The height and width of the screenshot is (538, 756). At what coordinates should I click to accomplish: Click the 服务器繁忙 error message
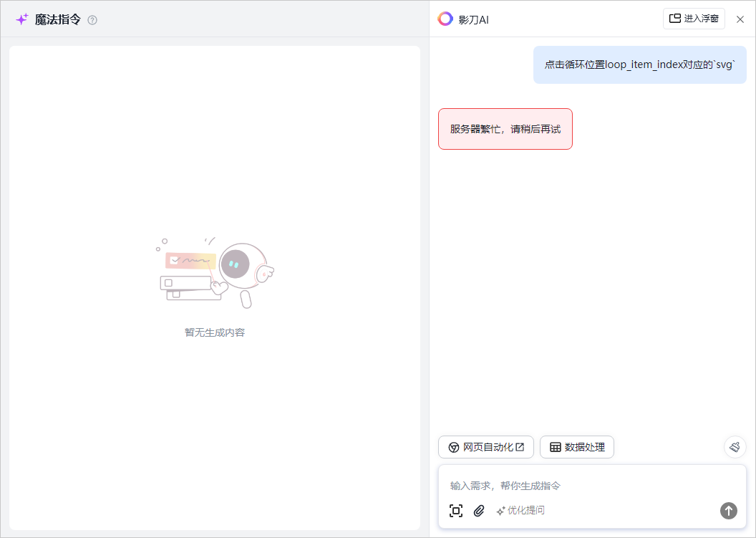click(505, 129)
